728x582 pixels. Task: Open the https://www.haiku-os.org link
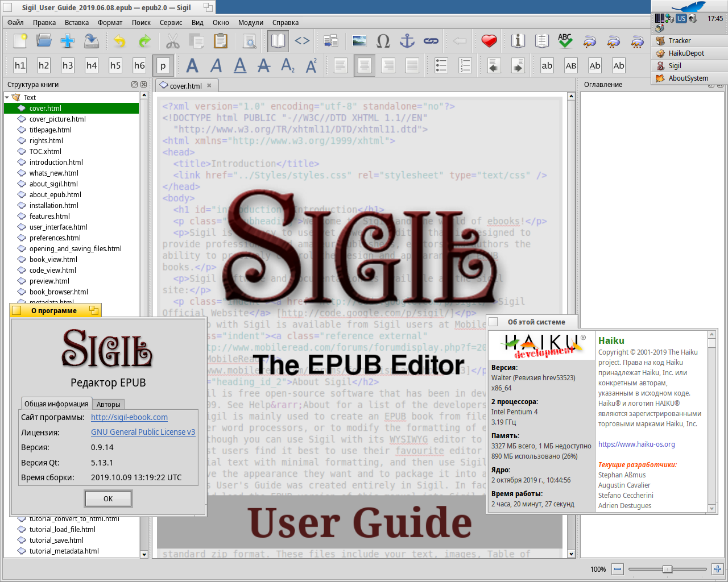[636, 444]
